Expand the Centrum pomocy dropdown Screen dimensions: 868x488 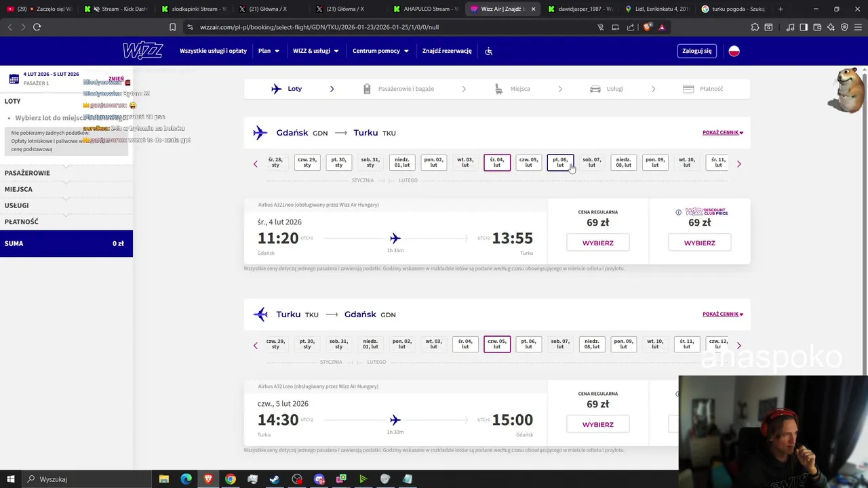[x=380, y=51]
